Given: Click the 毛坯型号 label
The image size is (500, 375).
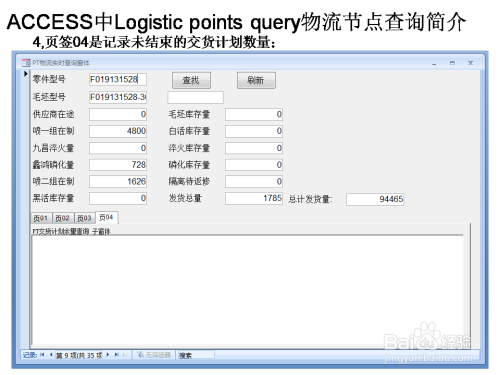Looking at the screenshot, I should pos(49,97).
